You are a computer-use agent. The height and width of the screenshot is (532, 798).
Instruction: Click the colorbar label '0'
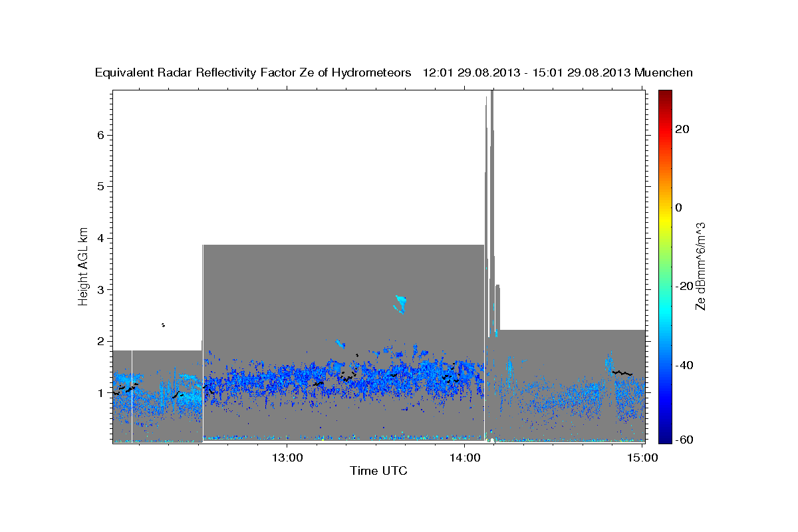678,207
